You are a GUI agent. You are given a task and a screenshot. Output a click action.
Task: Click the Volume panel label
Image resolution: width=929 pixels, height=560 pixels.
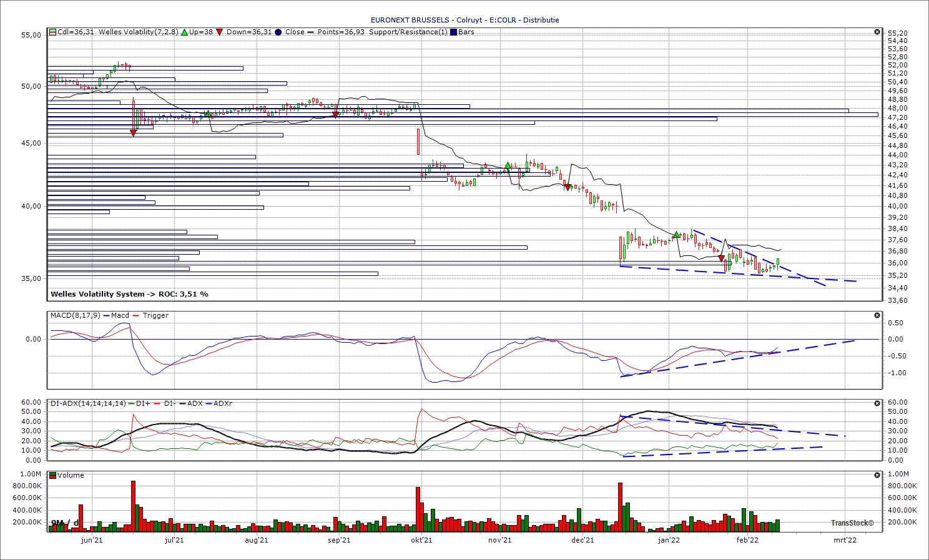coord(71,475)
